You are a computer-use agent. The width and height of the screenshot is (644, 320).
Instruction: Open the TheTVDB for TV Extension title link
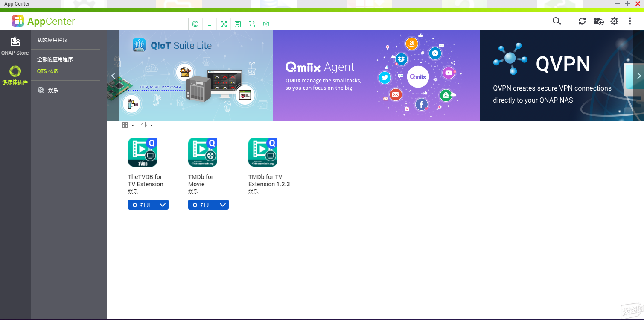tap(146, 180)
